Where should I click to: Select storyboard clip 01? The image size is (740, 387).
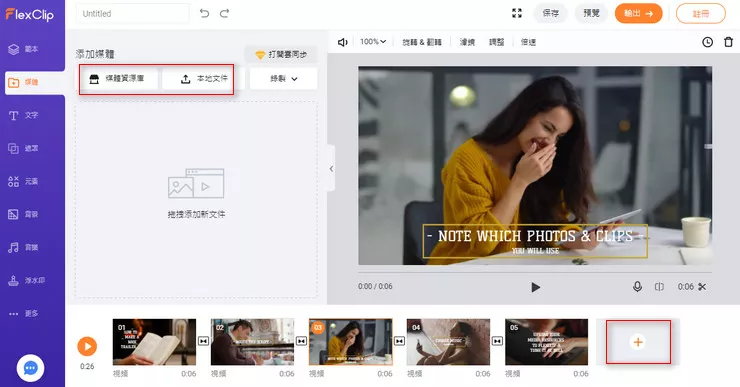point(154,342)
